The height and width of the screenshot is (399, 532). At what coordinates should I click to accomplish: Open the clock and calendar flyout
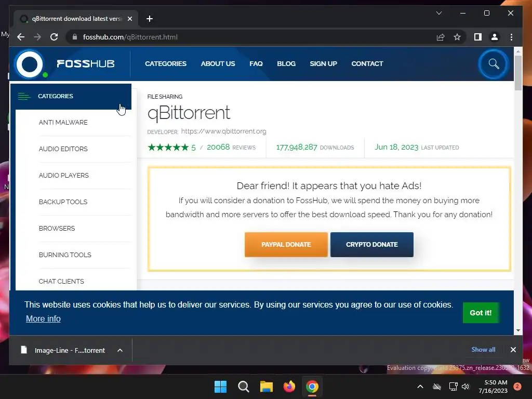(493, 387)
